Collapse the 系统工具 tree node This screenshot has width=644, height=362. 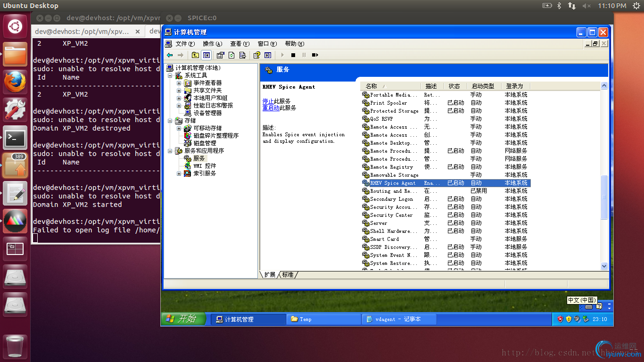click(x=170, y=75)
